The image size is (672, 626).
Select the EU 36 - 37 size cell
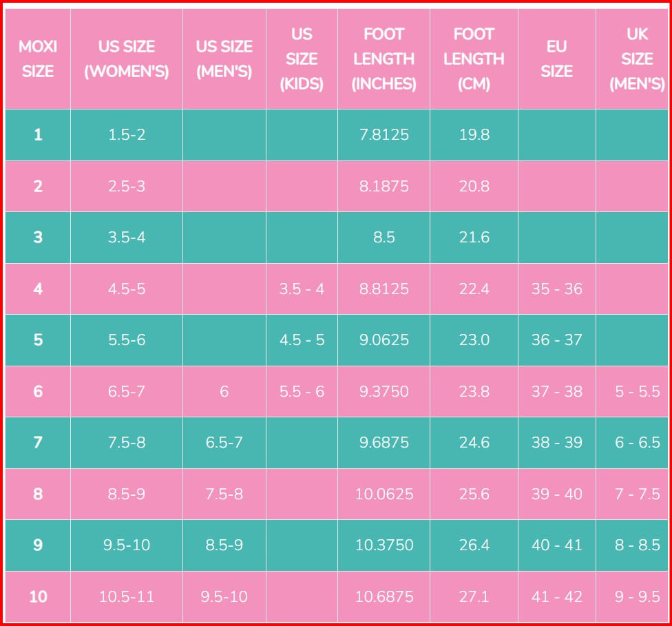coord(556,340)
